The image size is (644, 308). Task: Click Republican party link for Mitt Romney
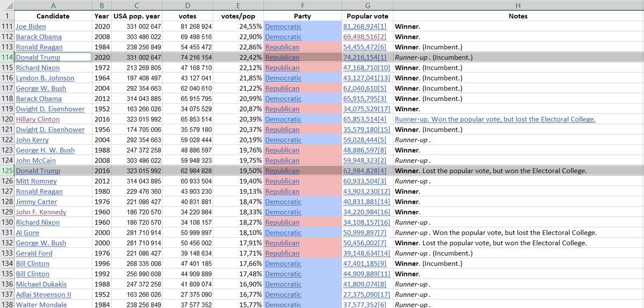pyautogui.click(x=282, y=181)
